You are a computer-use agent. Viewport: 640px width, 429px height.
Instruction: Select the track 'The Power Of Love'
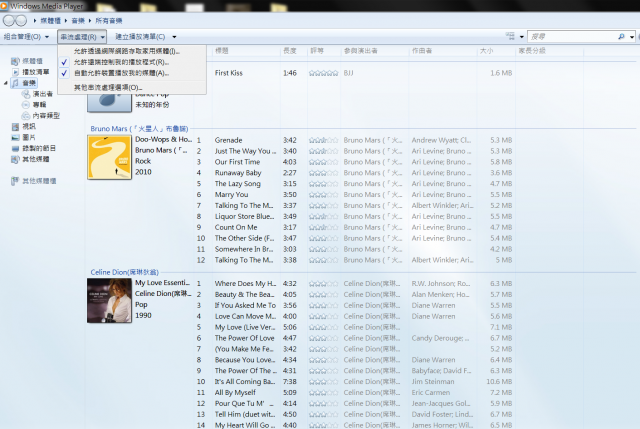point(244,338)
